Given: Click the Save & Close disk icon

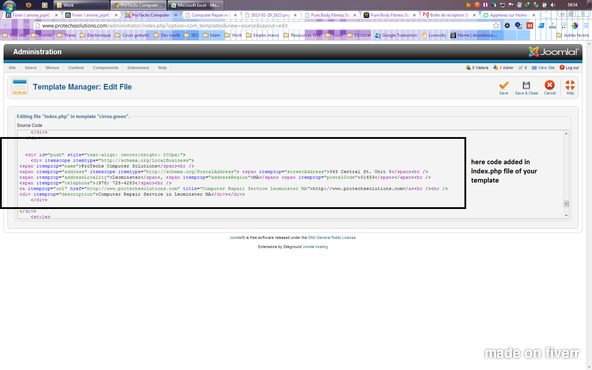Looking at the screenshot, I should click(x=526, y=85).
